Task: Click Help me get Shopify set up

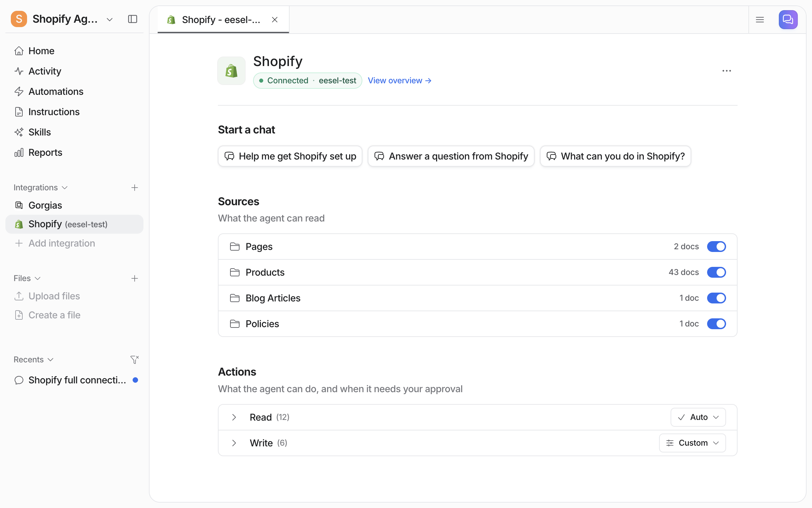Action: 290,156
